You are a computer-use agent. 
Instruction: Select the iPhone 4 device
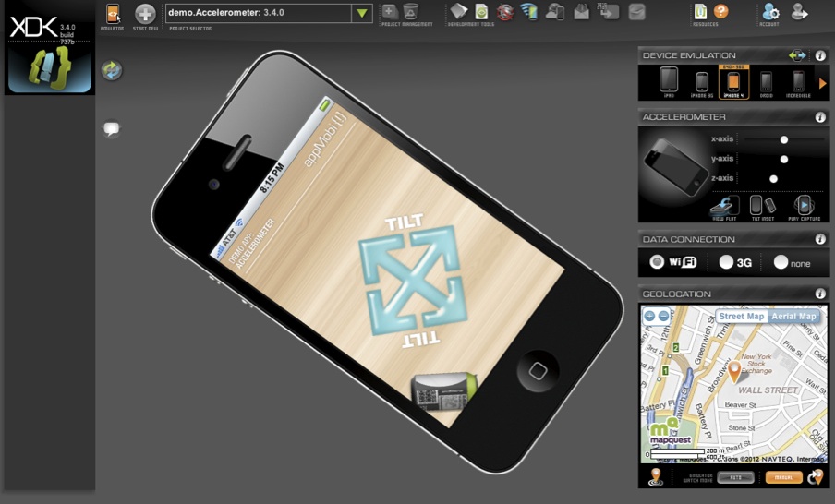[733, 82]
